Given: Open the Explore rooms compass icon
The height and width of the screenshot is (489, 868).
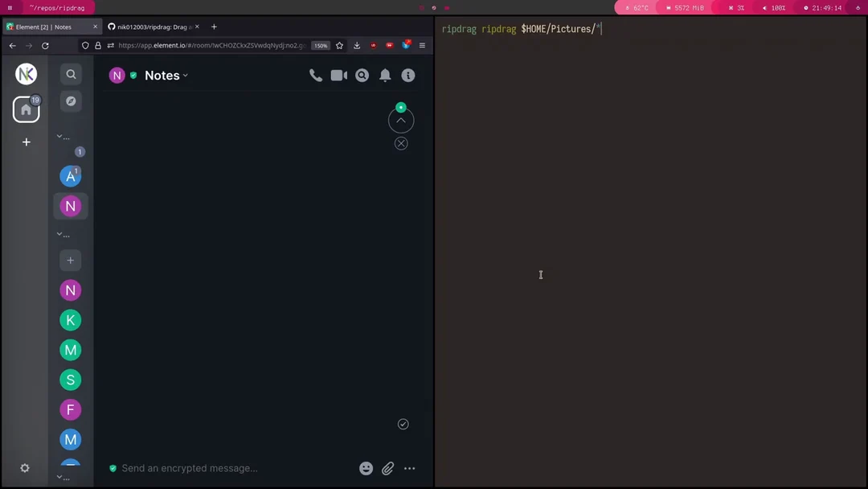Looking at the screenshot, I should tap(71, 101).
